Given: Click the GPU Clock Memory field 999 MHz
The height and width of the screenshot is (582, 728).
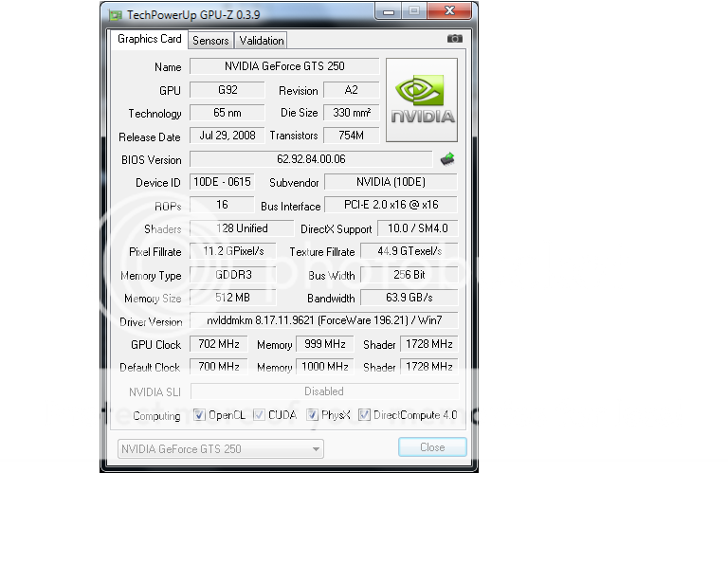Looking at the screenshot, I should pyautogui.click(x=325, y=344).
